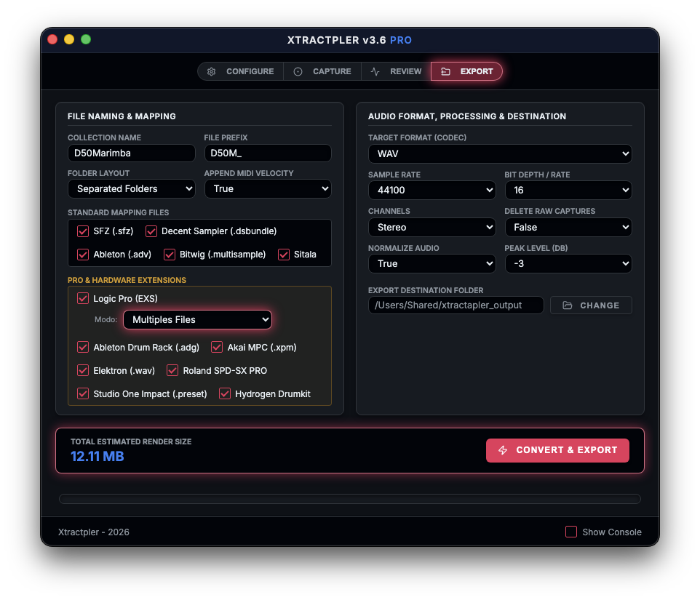
Task: Click the yellow minimize window button
Action: coord(69,39)
